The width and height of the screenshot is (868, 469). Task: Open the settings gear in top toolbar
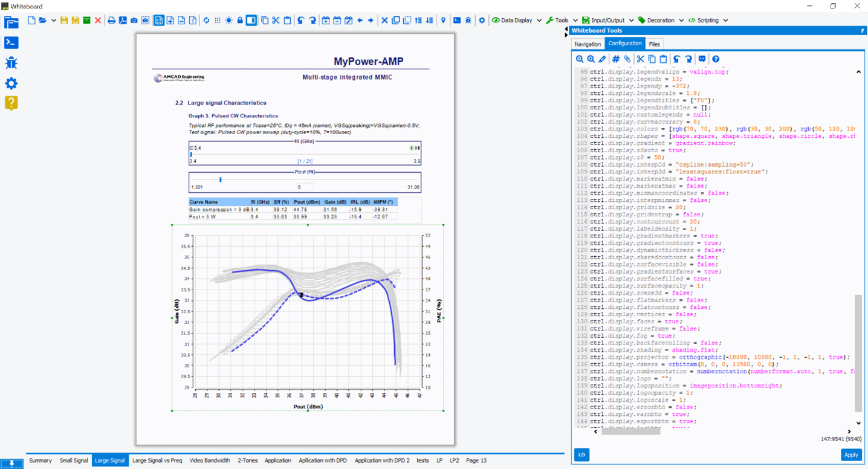point(482,20)
